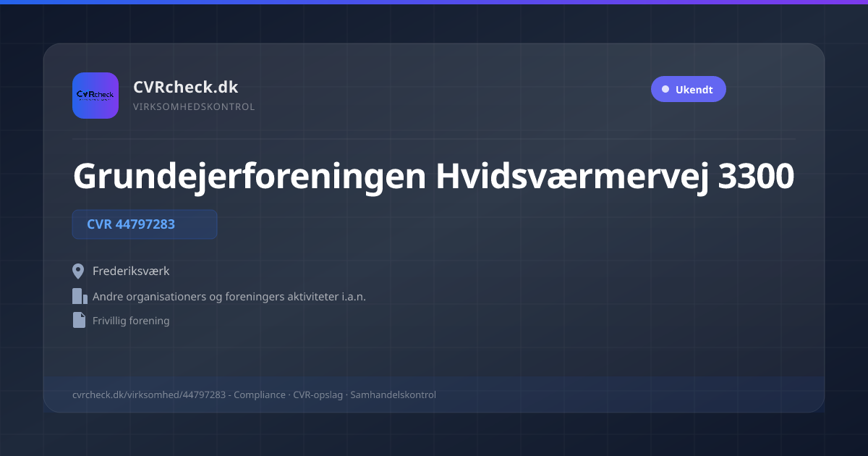Click the Ukendt status badge
The height and width of the screenshot is (456, 868).
(688, 90)
